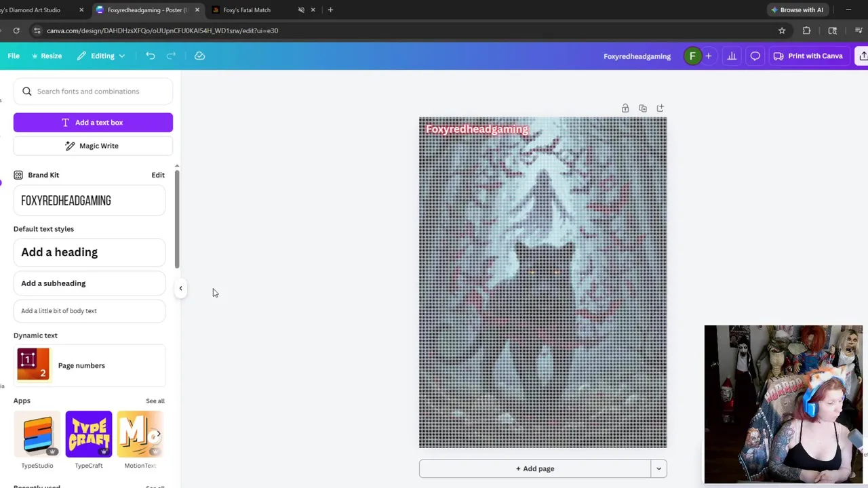The image size is (868, 488).
Task: Click the Search fonts and combinations field
Action: coord(93,91)
